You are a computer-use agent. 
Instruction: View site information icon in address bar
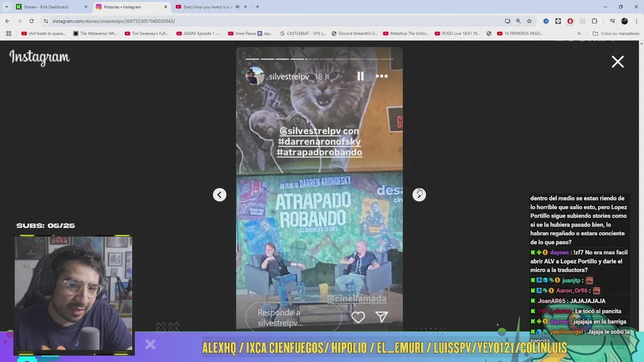tap(46, 21)
